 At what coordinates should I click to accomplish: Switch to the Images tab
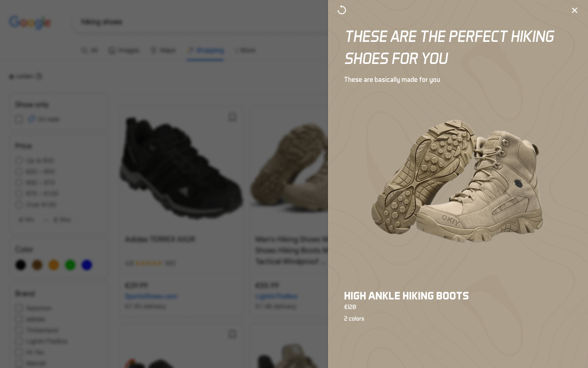click(124, 50)
